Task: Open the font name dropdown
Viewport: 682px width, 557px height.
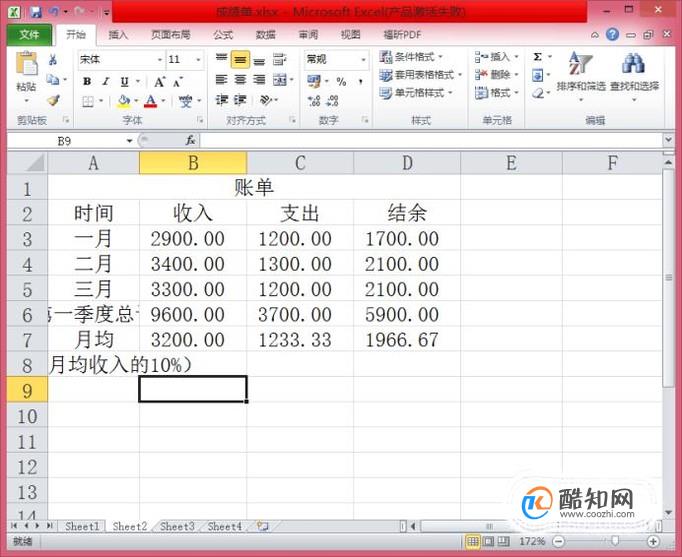Action: coord(160,60)
